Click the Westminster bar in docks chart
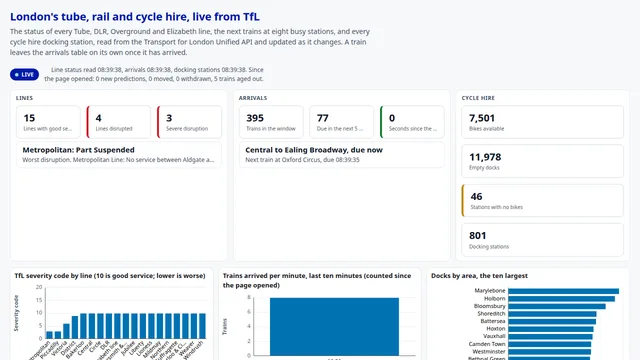Viewport: 640px width, 360px height. [x=549, y=351]
